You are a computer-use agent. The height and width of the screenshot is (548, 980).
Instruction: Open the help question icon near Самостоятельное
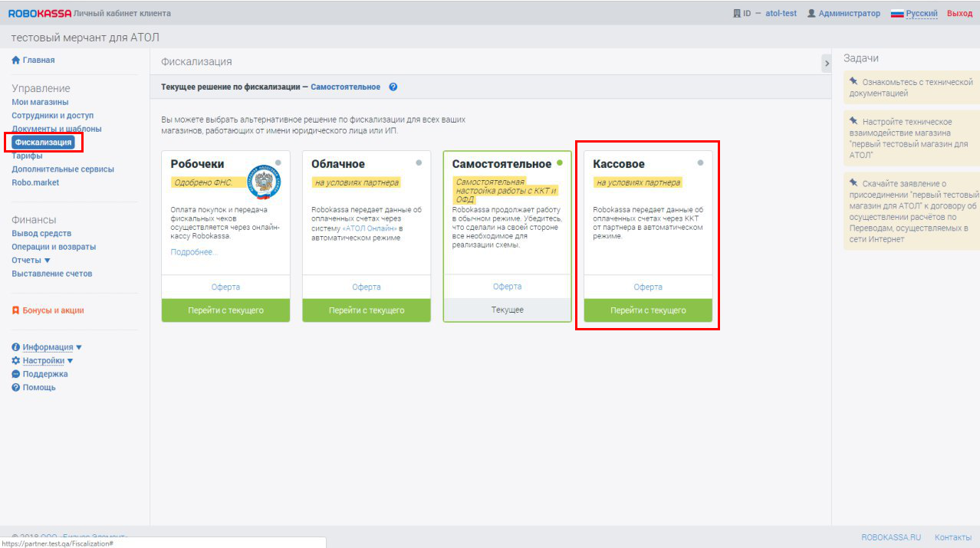(393, 87)
